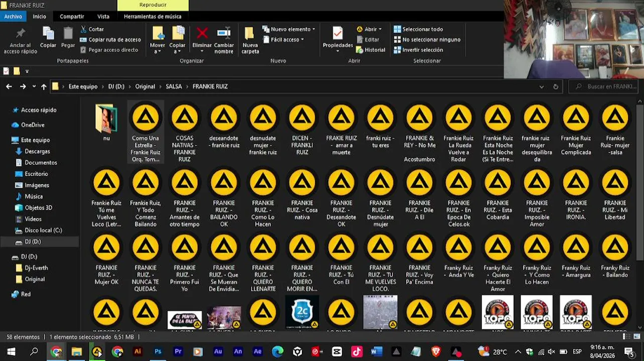Image resolution: width=644 pixels, height=361 pixels.
Task: Click Cortar in the clipboard group
Action: [x=92, y=29]
